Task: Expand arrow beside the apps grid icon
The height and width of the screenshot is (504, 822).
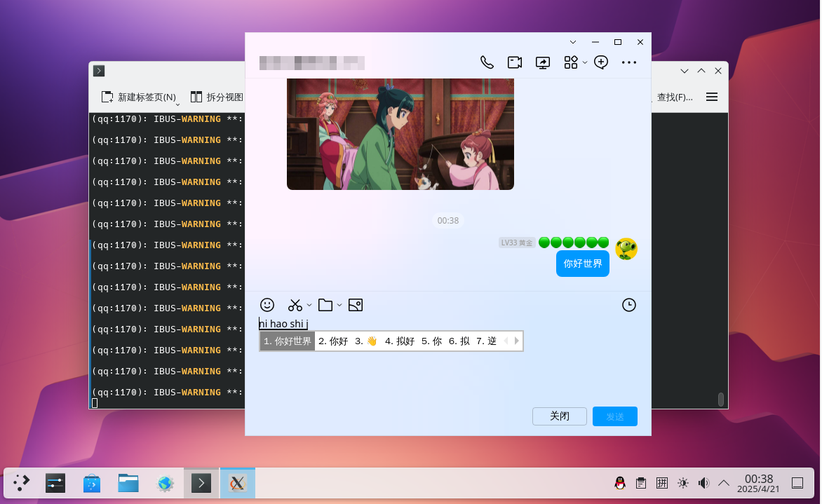Action: pos(584,63)
